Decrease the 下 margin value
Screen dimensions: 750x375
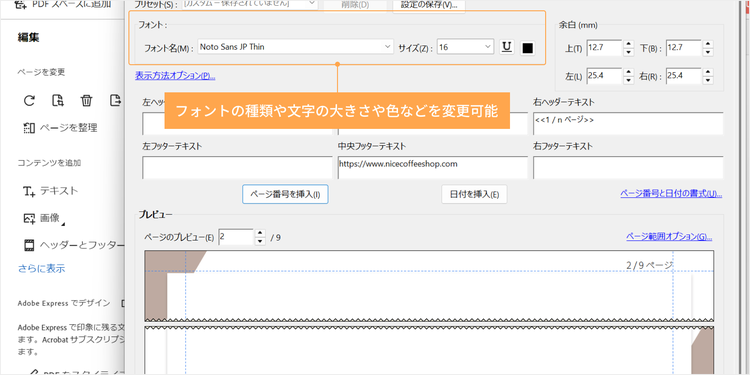tap(708, 52)
